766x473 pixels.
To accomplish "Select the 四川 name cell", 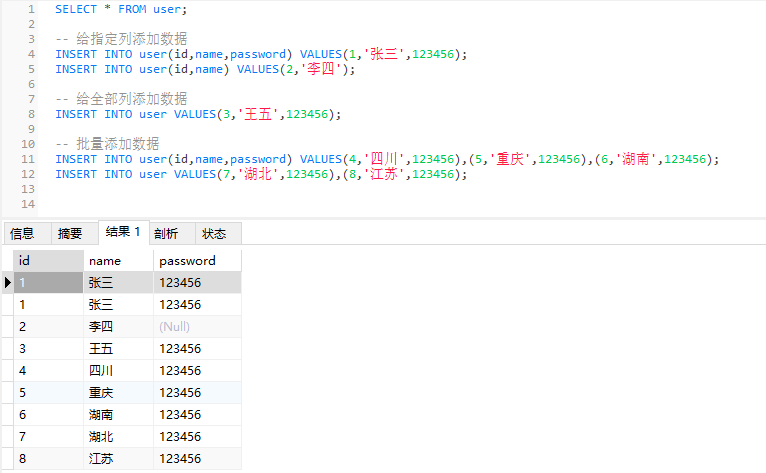I will point(118,370).
